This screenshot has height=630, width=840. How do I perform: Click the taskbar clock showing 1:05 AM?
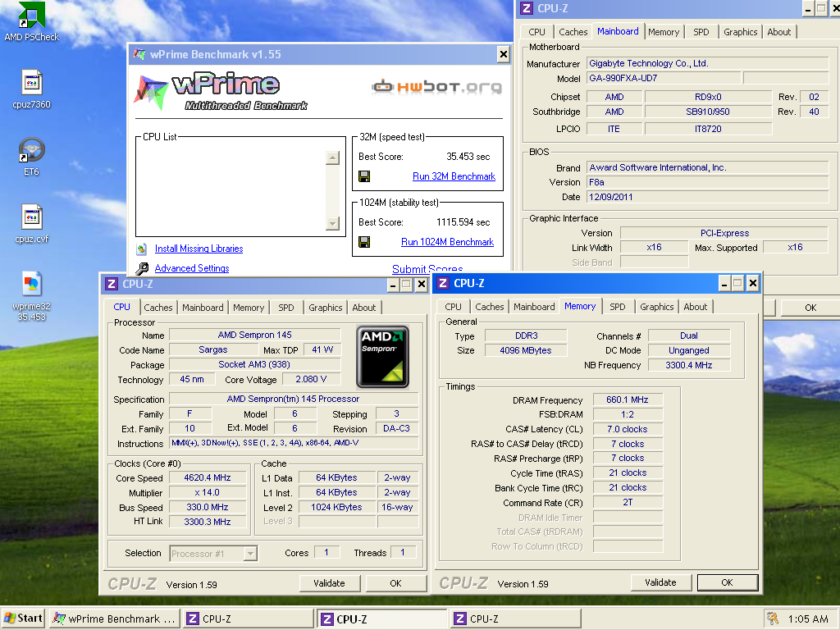coord(808,619)
